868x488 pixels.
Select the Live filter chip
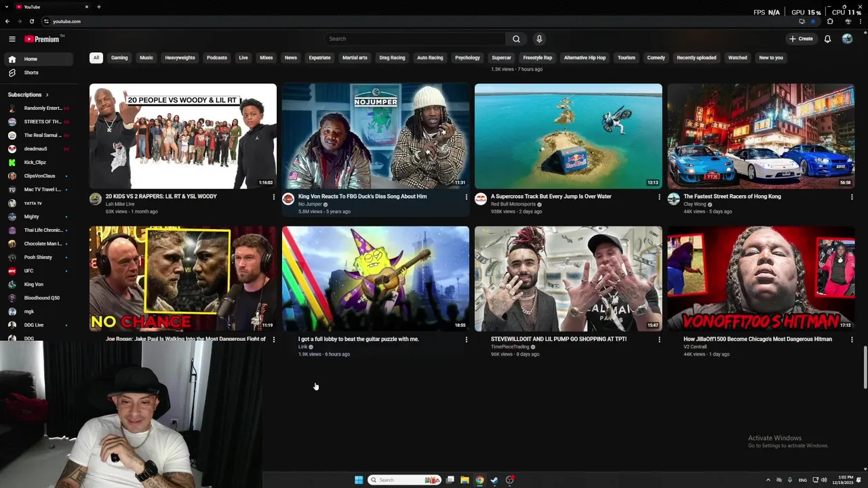click(x=243, y=58)
